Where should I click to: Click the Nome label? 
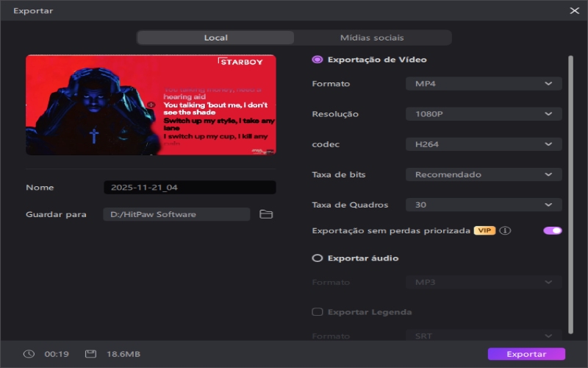[40, 188]
